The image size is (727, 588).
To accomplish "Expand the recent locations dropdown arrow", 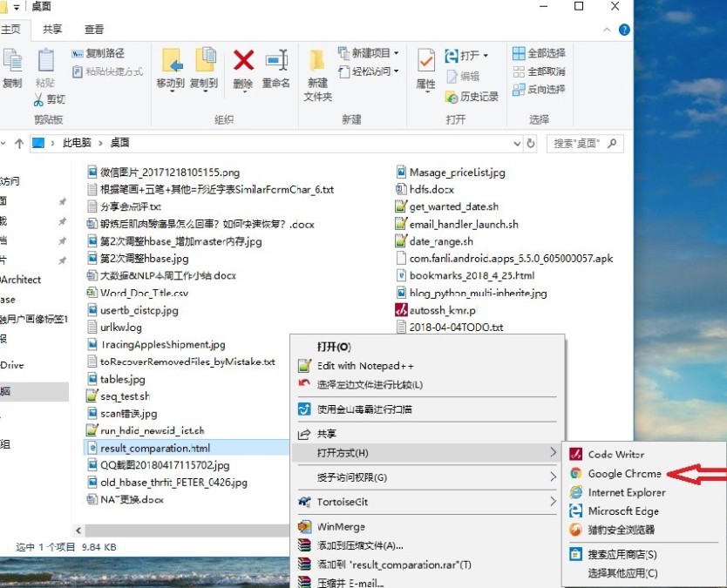I will click(3, 143).
